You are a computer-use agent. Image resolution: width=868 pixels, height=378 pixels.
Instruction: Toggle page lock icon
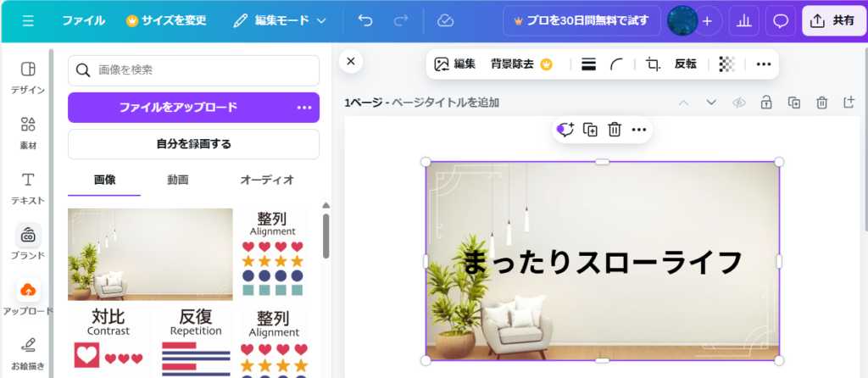click(x=766, y=103)
